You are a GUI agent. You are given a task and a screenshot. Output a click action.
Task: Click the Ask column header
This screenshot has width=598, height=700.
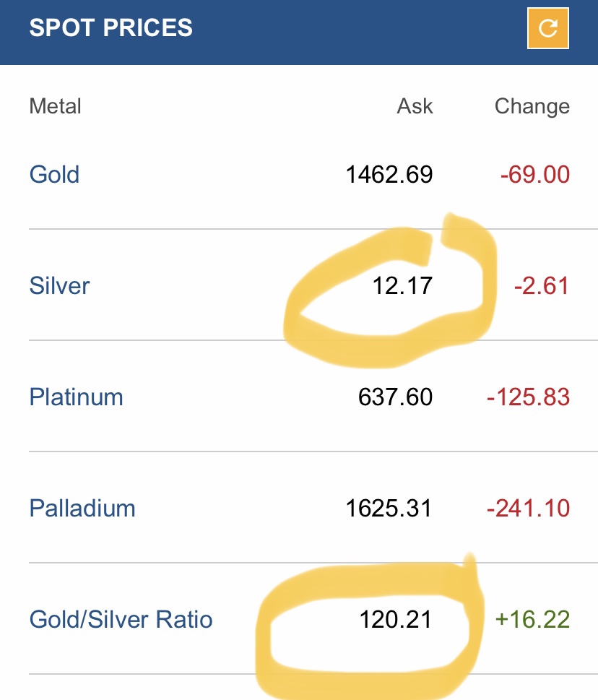pos(415,106)
